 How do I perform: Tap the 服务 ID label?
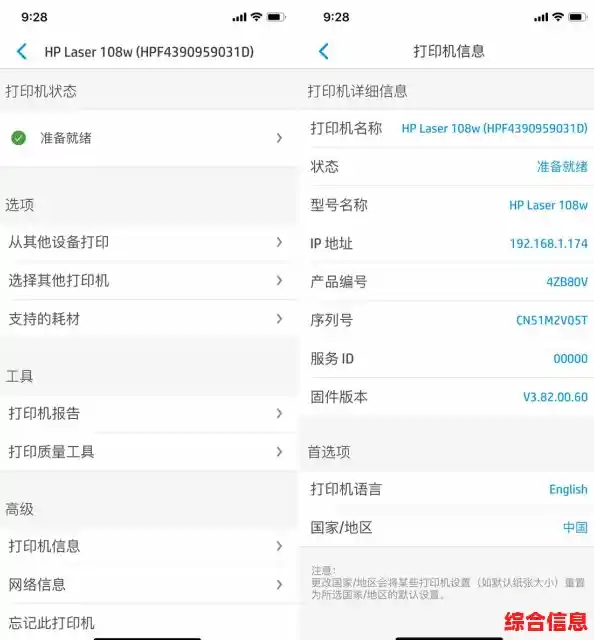332,359
